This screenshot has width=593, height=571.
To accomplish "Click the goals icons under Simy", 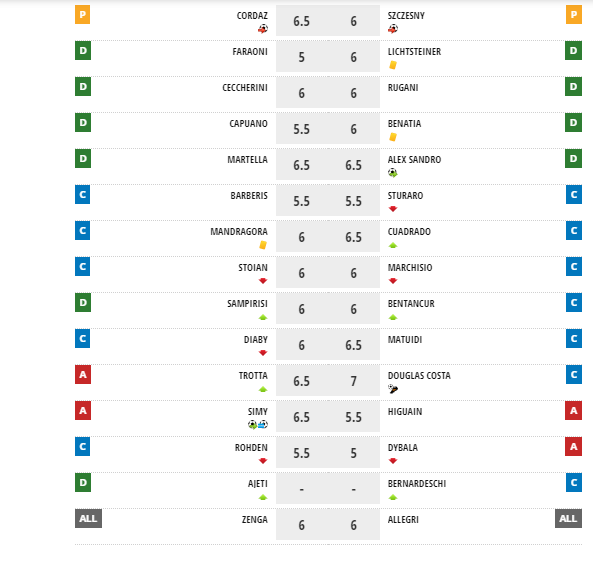I will (258, 425).
